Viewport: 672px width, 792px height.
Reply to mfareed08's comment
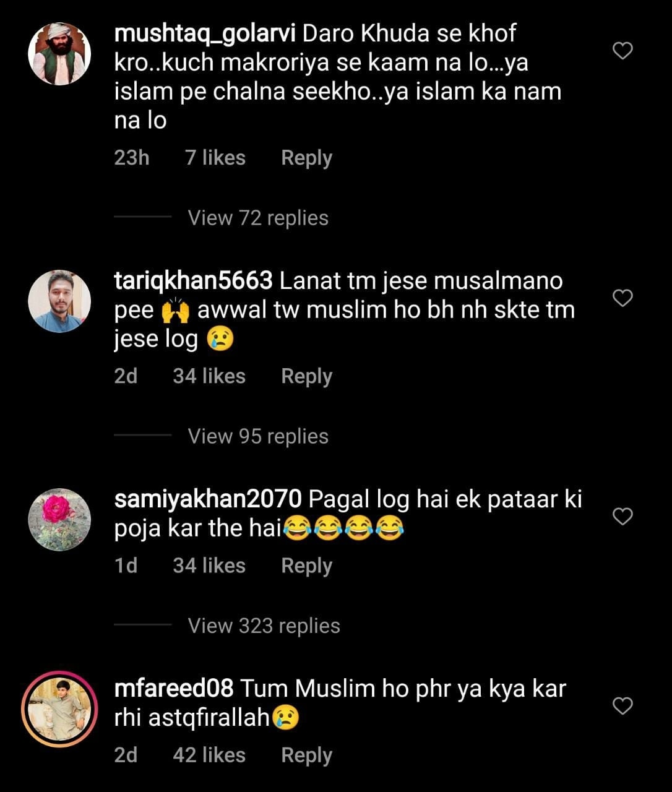coord(306,755)
